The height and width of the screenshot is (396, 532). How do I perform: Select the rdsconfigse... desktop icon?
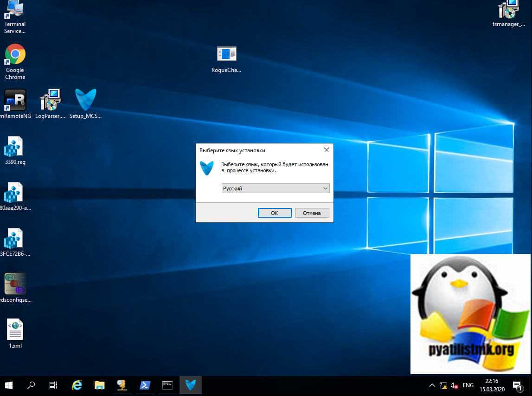click(x=15, y=284)
